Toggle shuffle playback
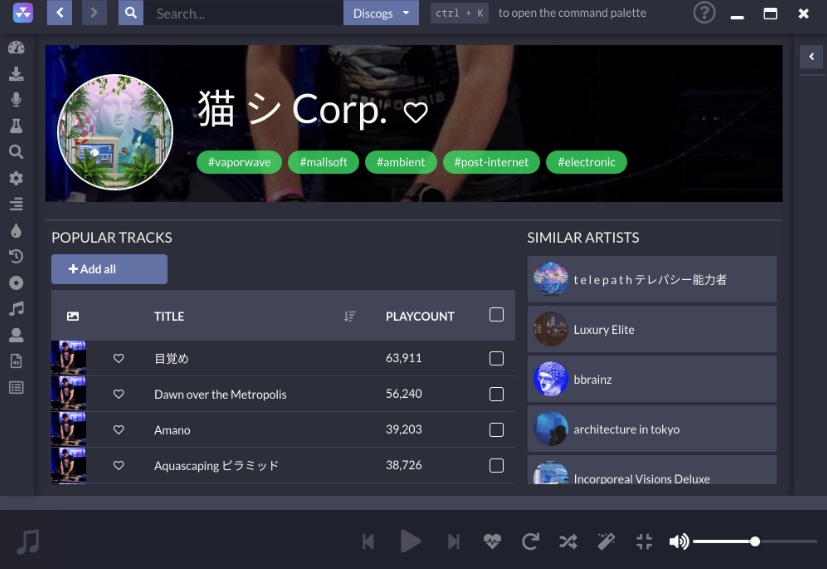827x569 pixels. pos(568,541)
